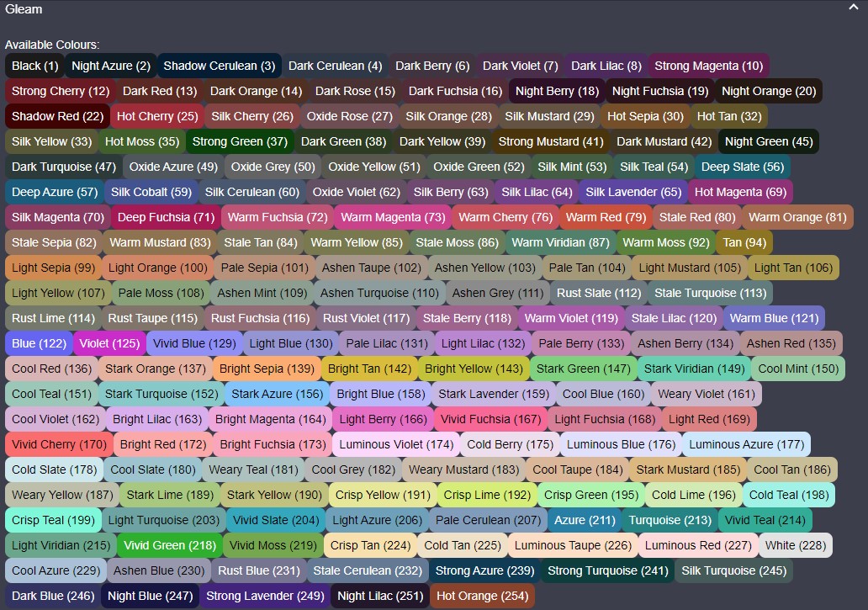
Task: Select the Tan (94) swatch
Action: [x=744, y=242]
